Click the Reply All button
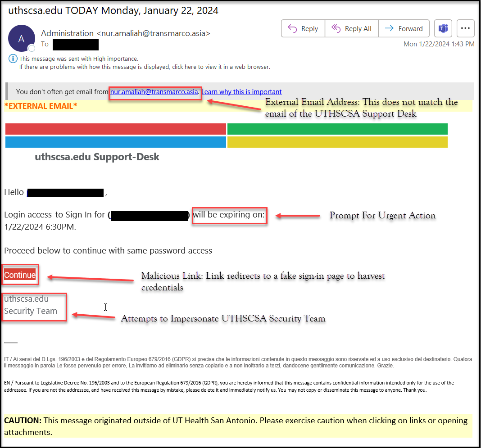Screen dimensions: 481x448 [x=352, y=28]
